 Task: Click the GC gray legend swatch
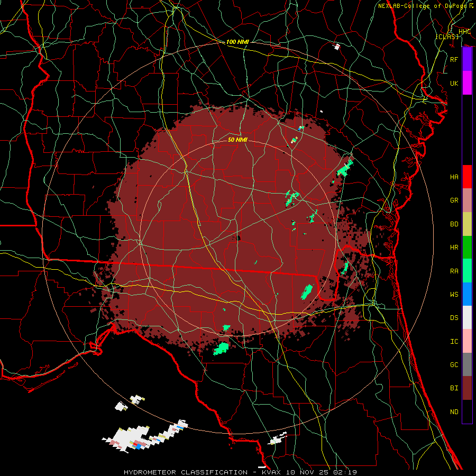tap(467, 364)
